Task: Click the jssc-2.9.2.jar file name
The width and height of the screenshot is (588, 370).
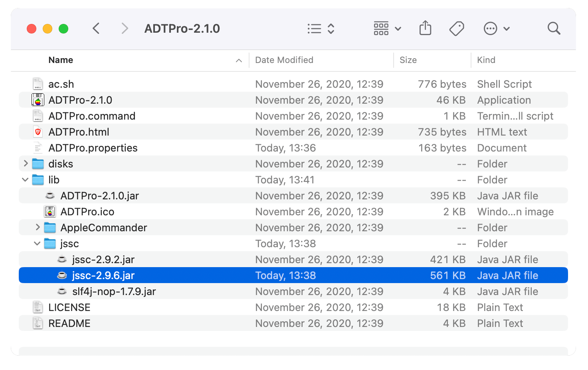Action: [x=103, y=260]
